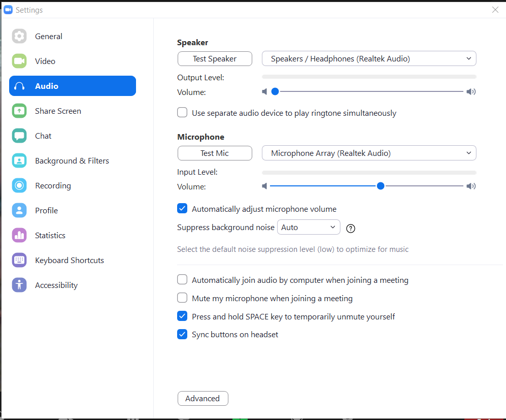The width and height of the screenshot is (506, 420).
Task: Click the Test Speaker button
Action: click(x=215, y=59)
